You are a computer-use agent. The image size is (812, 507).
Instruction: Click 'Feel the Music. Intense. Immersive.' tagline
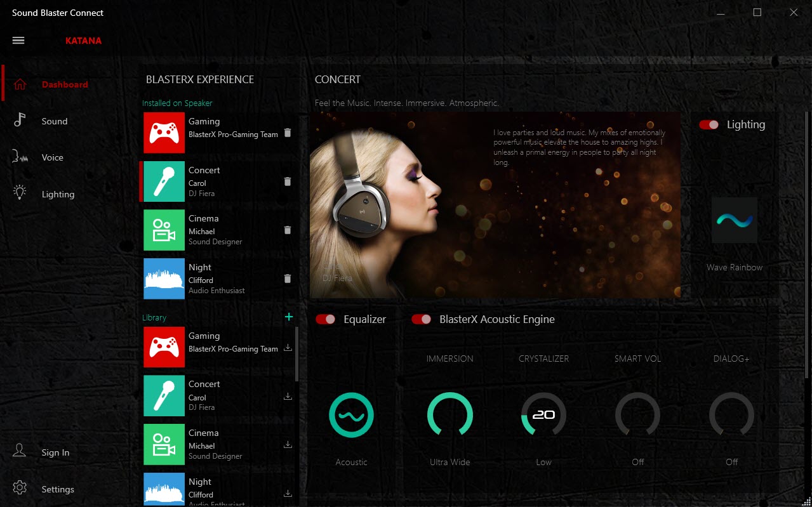click(x=407, y=103)
